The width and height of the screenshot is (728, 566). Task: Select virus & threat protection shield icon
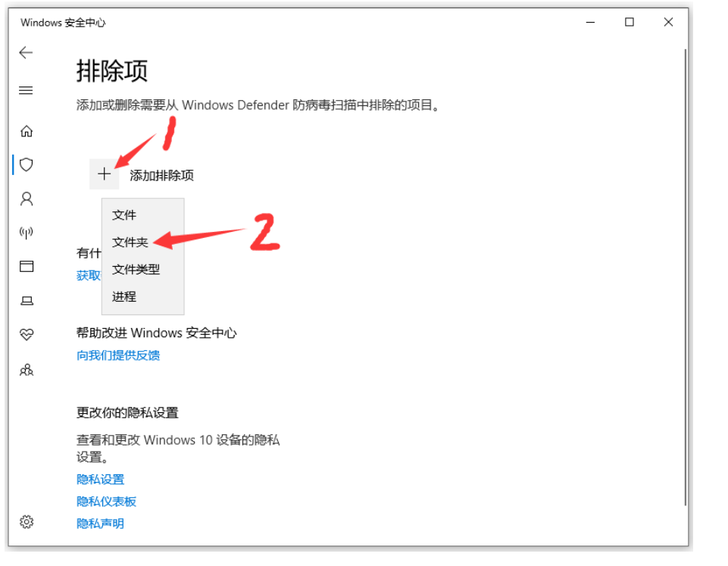tap(27, 164)
